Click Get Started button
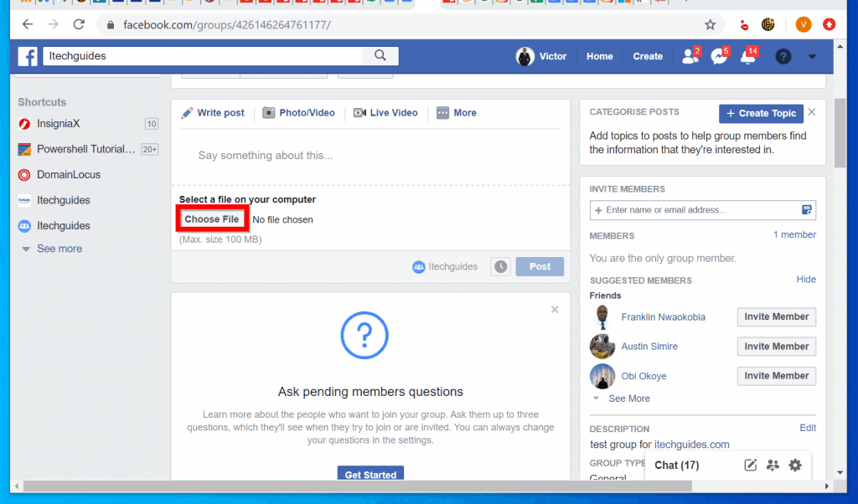858x504 pixels. click(x=370, y=473)
